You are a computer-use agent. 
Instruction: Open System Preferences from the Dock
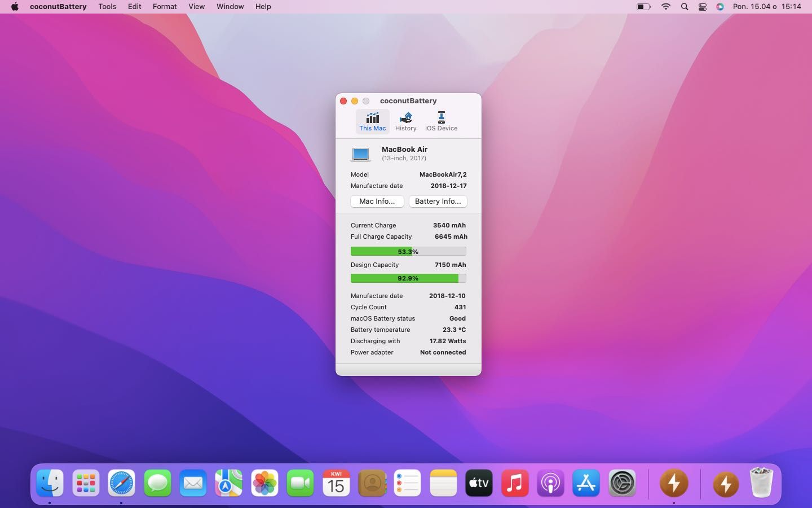tap(622, 483)
